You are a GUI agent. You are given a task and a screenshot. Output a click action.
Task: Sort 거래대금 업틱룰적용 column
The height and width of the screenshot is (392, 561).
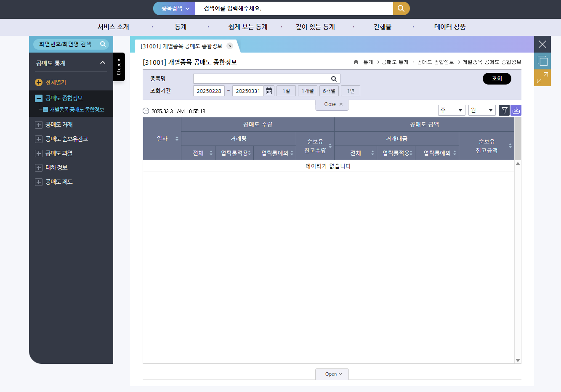tap(411, 153)
